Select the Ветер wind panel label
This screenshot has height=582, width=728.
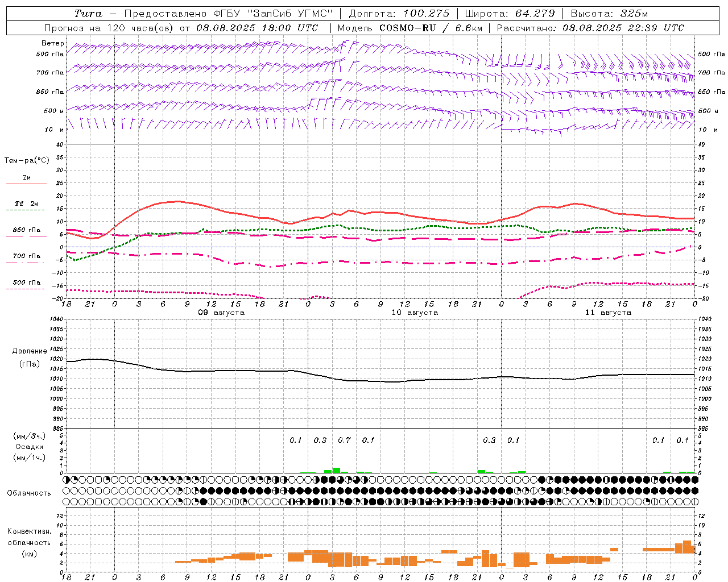point(53,43)
